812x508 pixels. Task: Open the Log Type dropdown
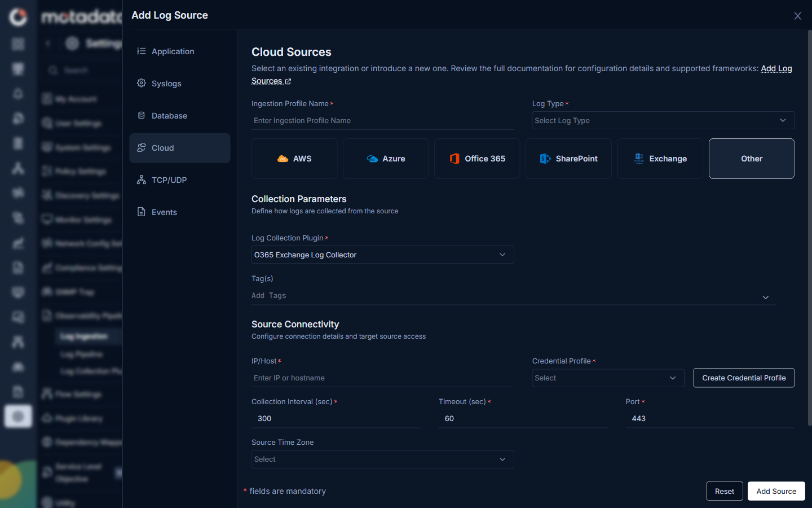pos(663,120)
